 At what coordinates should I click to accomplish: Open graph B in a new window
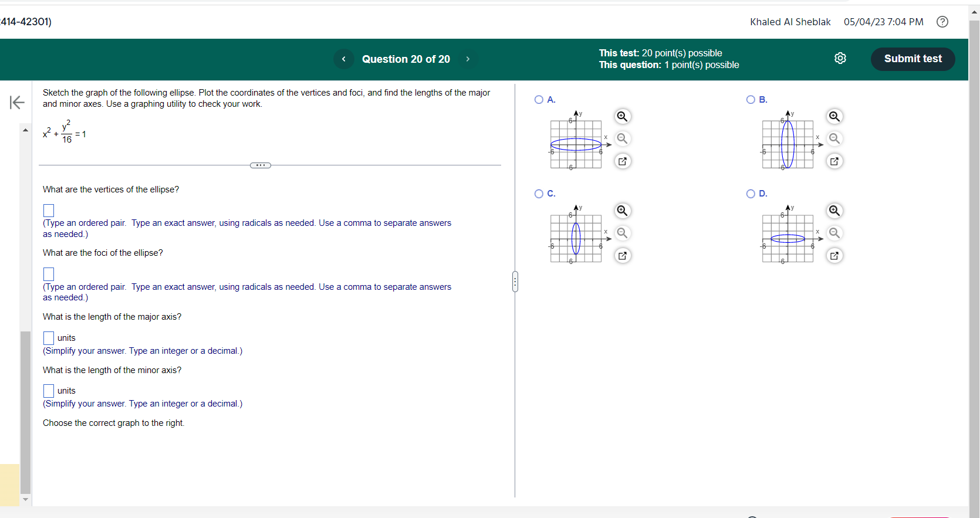tap(834, 161)
